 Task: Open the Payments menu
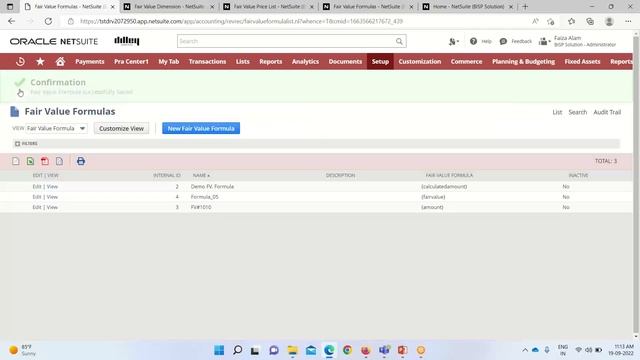tap(90, 62)
